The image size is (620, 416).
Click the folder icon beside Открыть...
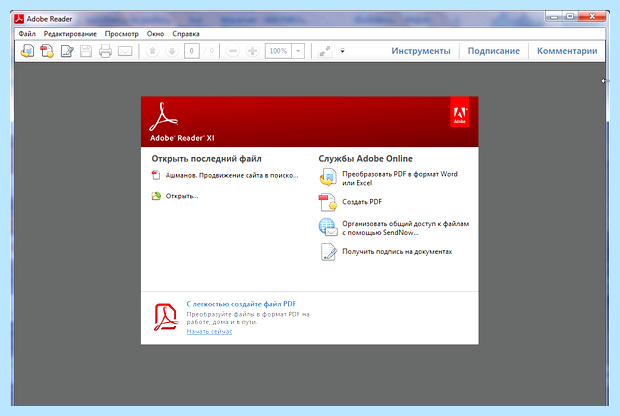(156, 195)
